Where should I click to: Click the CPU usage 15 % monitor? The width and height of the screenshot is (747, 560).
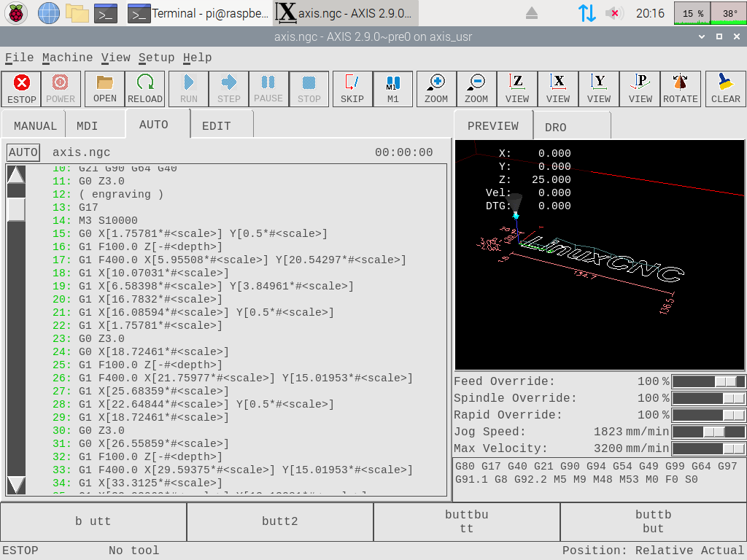[692, 13]
